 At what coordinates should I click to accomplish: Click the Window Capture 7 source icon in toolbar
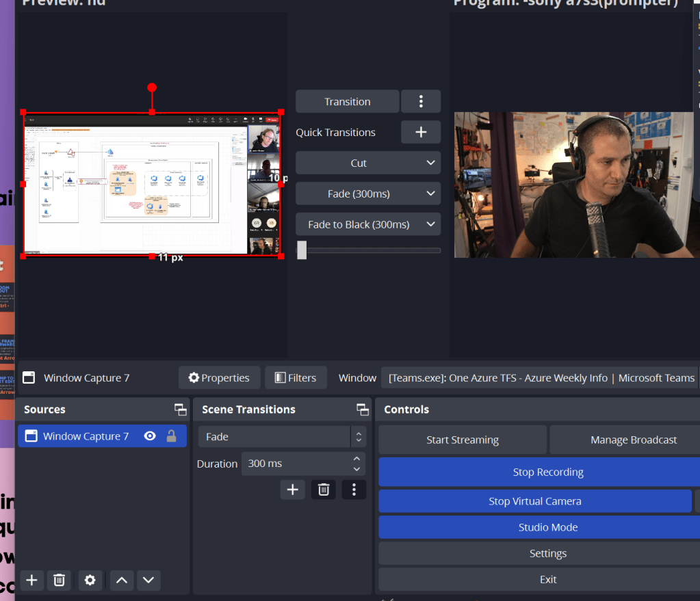[29, 377]
